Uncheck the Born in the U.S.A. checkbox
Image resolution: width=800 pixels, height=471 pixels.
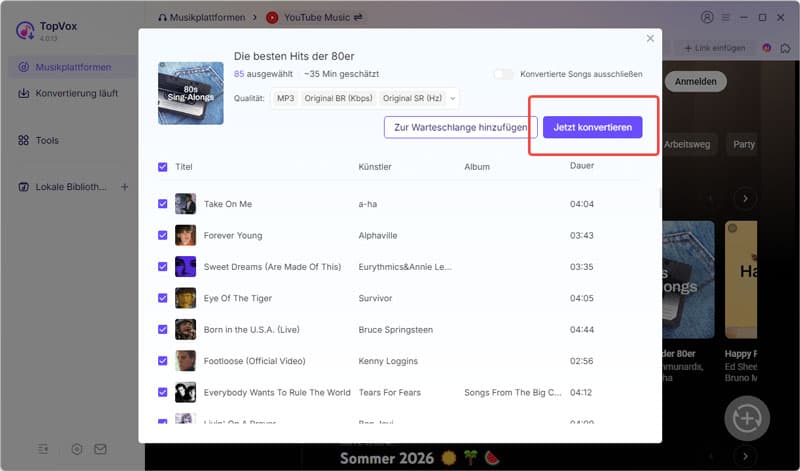click(163, 329)
